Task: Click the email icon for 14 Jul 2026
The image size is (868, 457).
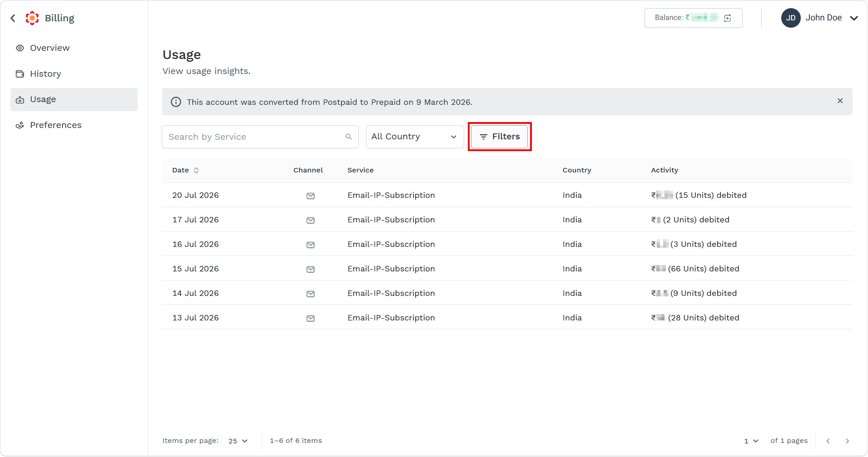Action: tap(311, 294)
